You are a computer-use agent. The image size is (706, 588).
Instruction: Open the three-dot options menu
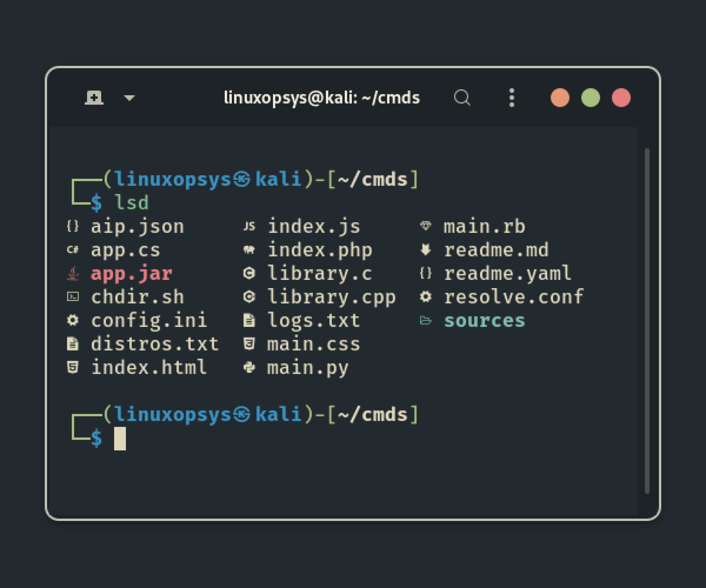click(x=511, y=98)
